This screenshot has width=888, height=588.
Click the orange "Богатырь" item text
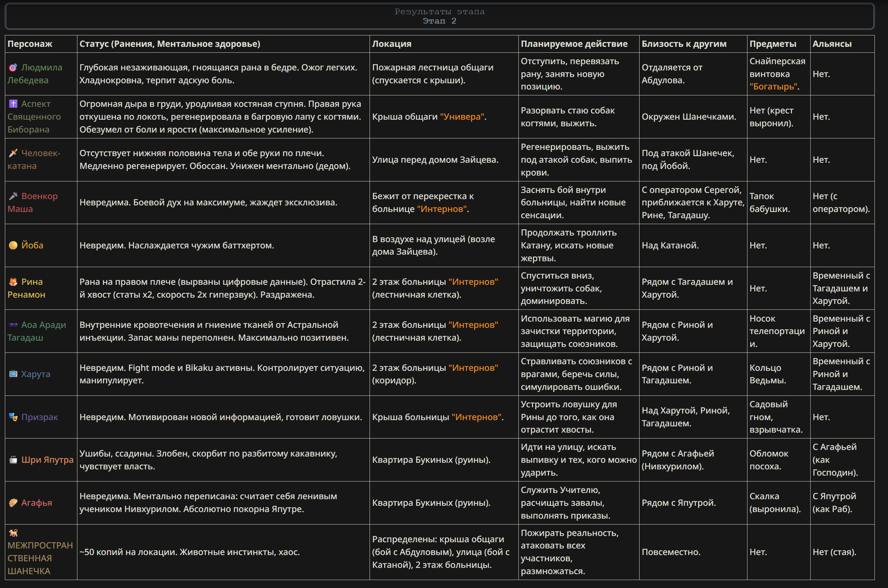(x=773, y=87)
